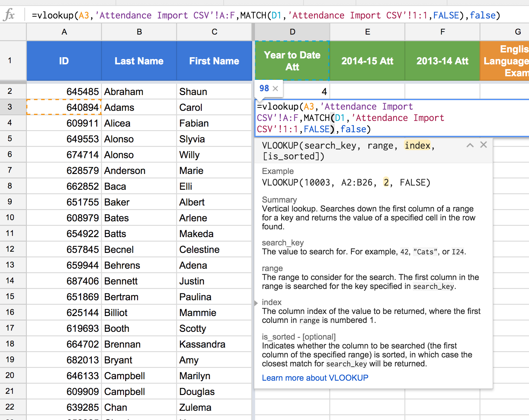529x420 pixels.
Task: Select the Douglas first name cell
Action: click(214, 391)
